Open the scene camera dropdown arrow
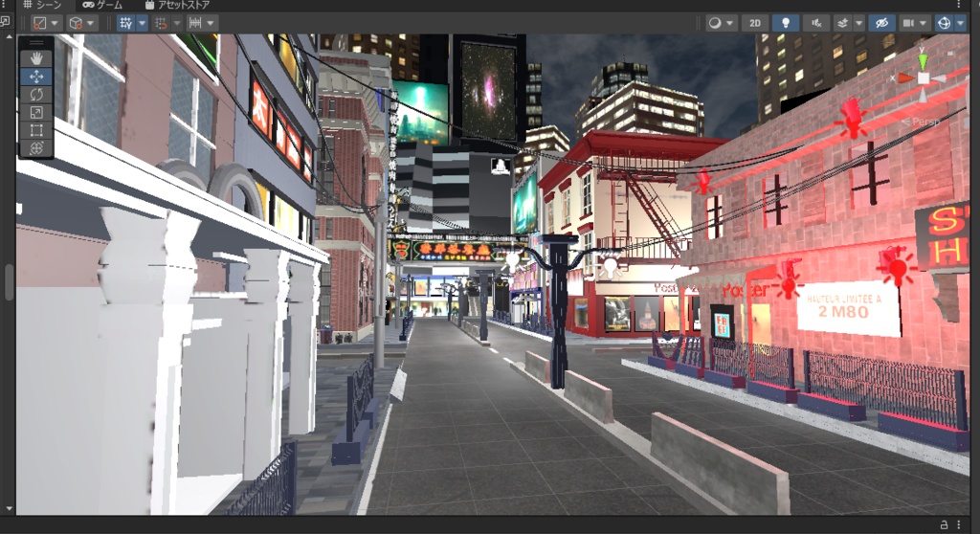The height and width of the screenshot is (534, 980). click(924, 23)
